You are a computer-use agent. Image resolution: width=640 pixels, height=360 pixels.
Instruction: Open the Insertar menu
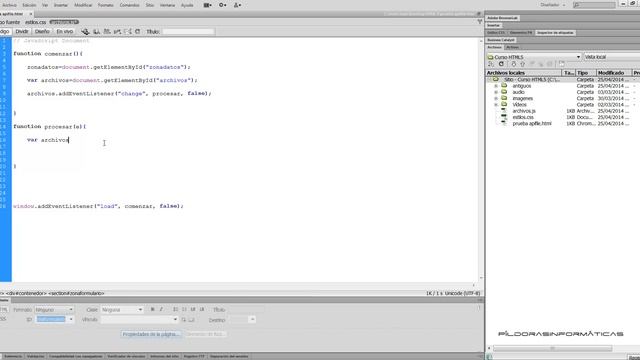pyautogui.click(x=61, y=5)
